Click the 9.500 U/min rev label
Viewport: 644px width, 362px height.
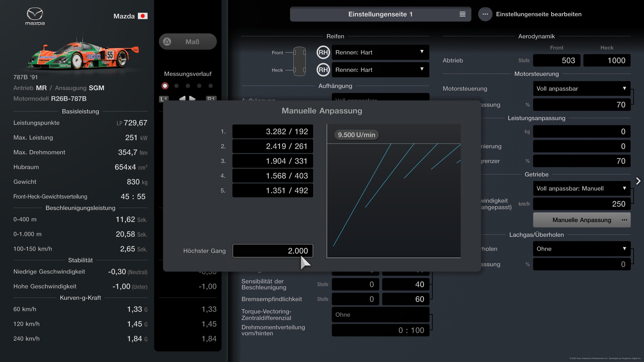(357, 135)
